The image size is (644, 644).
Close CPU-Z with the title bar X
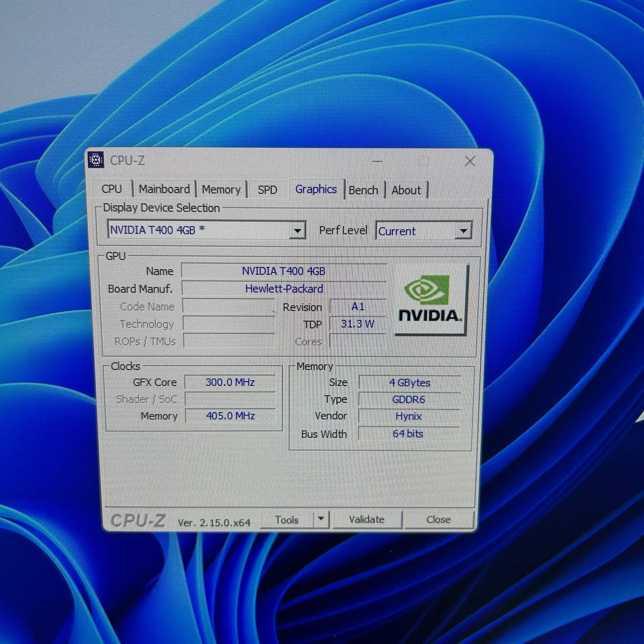470,161
